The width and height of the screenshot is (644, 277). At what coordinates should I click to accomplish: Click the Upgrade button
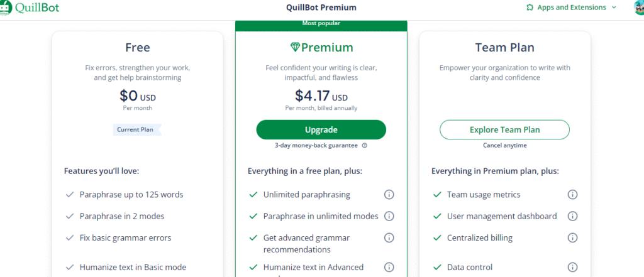[321, 130]
